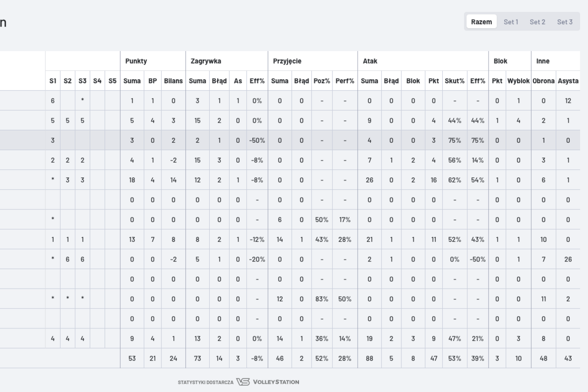The height and width of the screenshot is (392, 588).
Task: Click the Zagrywka group header
Action: click(206, 61)
